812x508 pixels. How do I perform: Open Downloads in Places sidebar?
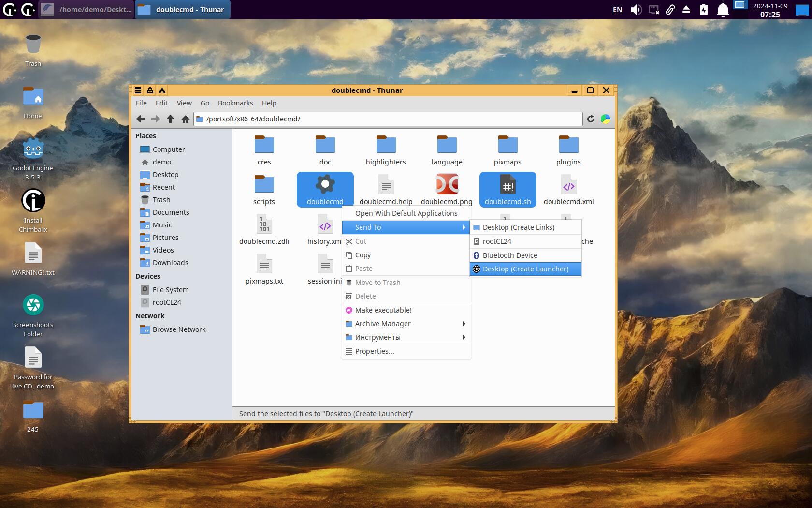coord(170,263)
